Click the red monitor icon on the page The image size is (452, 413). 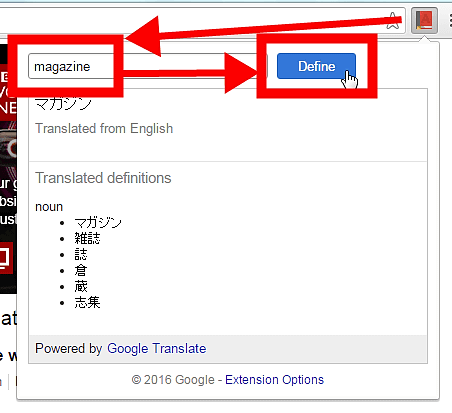6,258
